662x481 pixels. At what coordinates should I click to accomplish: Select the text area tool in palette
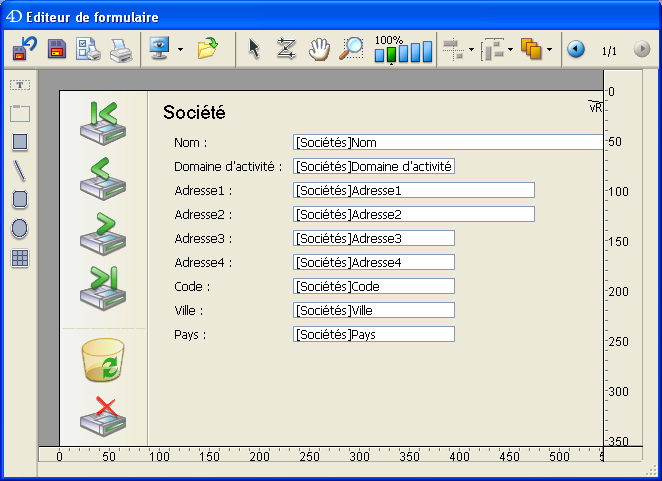(x=20, y=86)
